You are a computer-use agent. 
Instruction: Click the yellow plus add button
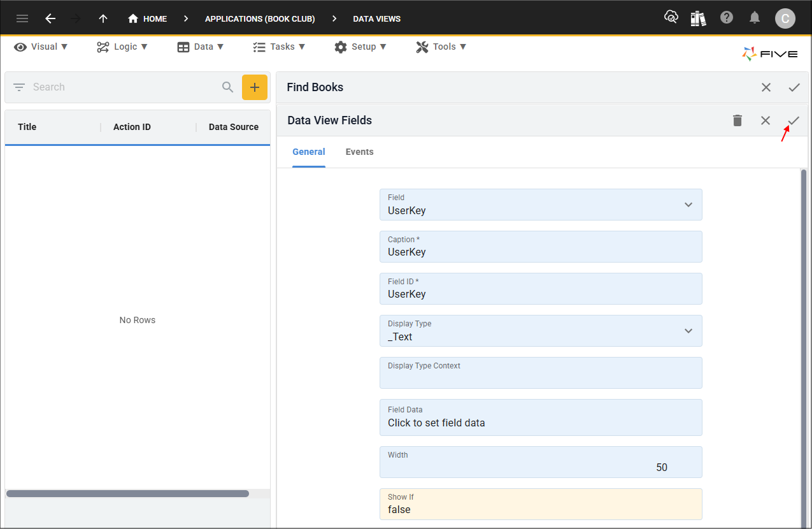(255, 87)
